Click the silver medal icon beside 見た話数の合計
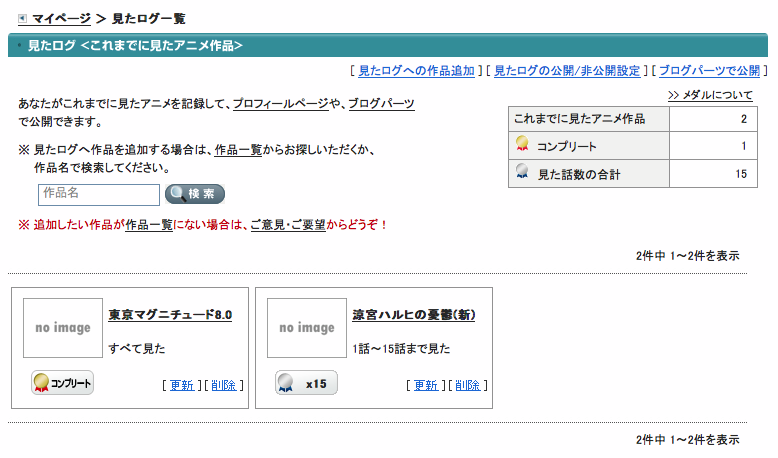The width and height of the screenshot is (778, 458). (522, 172)
